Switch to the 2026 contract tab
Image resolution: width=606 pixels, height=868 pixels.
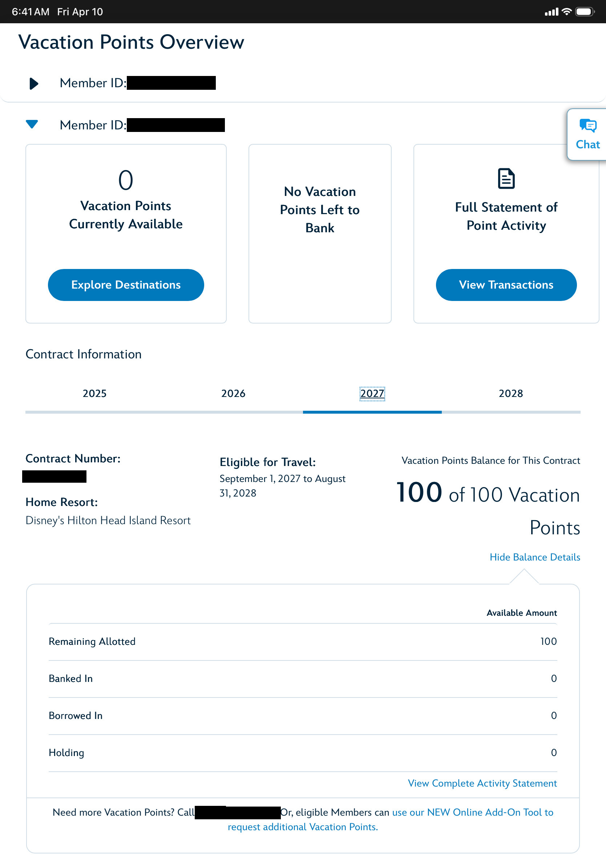coord(233,394)
